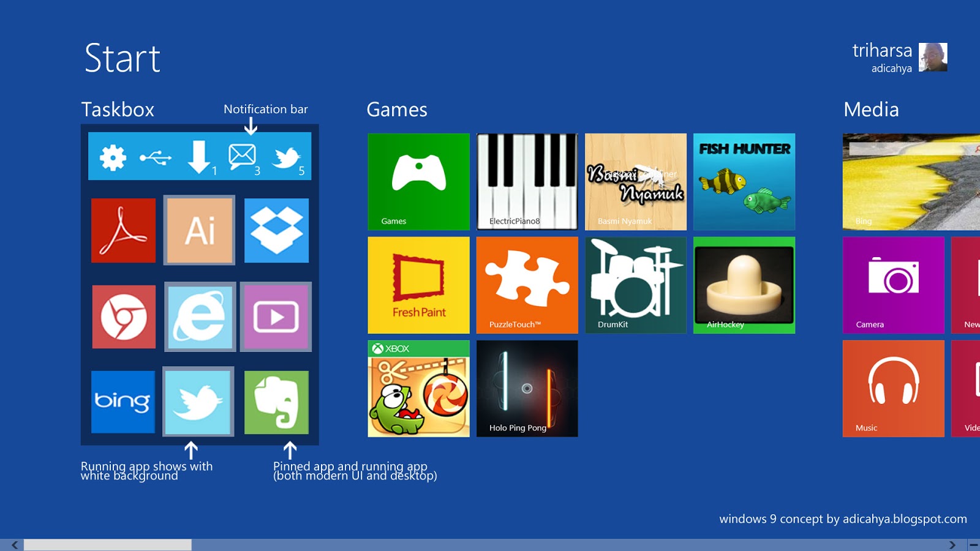Viewport: 980px width, 551px height.
Task: Open the triharsa account profile picture
Action: [x=933, y=57]
